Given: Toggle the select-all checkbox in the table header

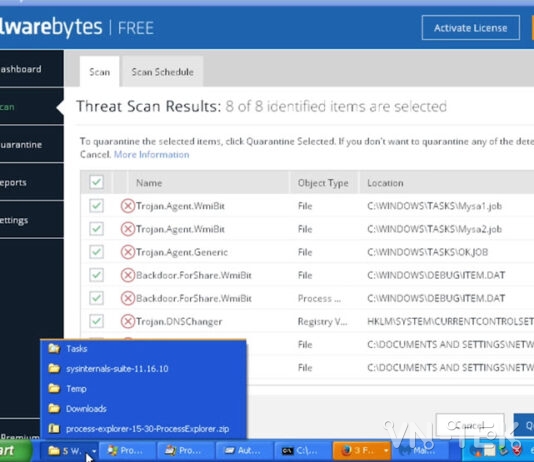Looking at the screenshot, I should point(96,182).
